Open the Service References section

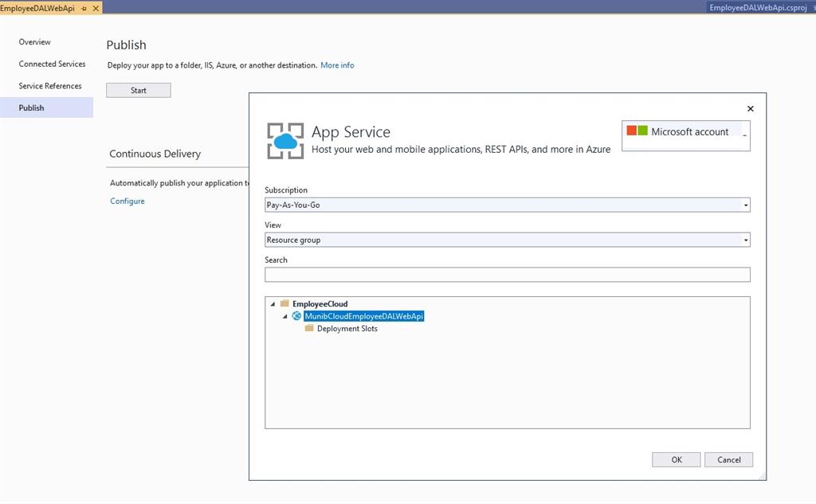(x=49, y=85)
